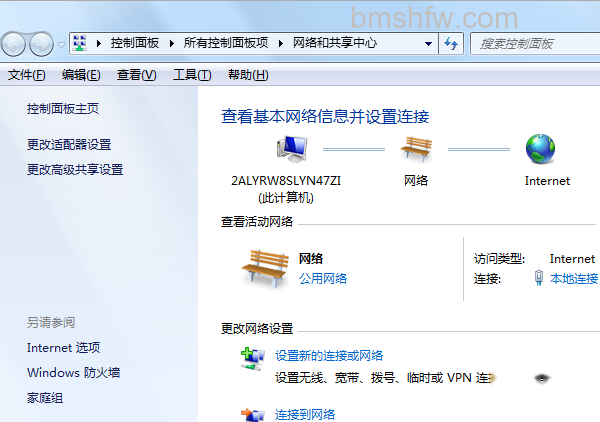Click the Internet label under the globe

547,181
